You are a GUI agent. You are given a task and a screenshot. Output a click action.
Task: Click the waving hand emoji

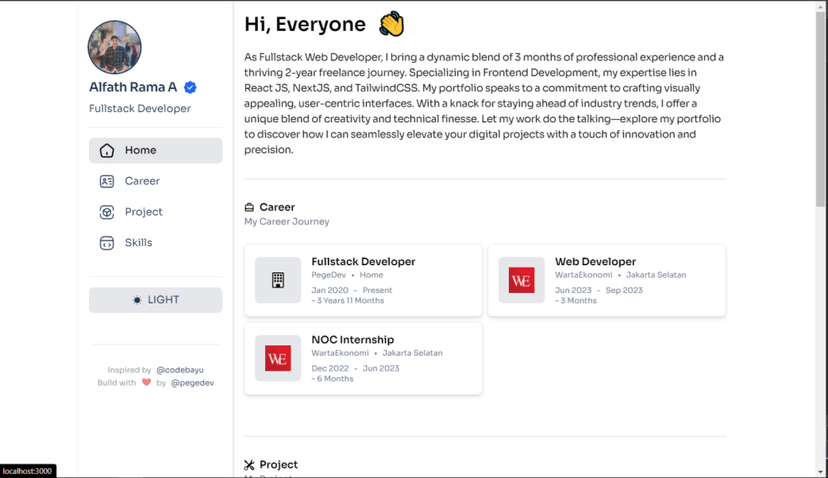point(392,24)
